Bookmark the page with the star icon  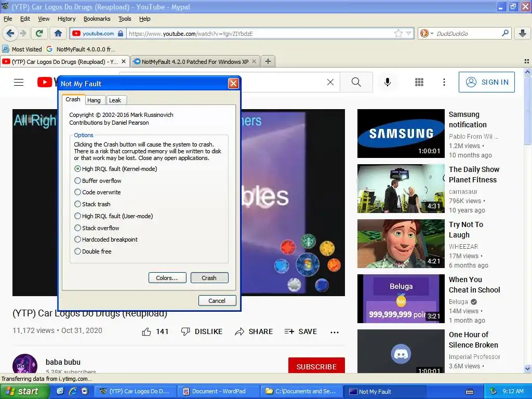(x=398, y=33)
